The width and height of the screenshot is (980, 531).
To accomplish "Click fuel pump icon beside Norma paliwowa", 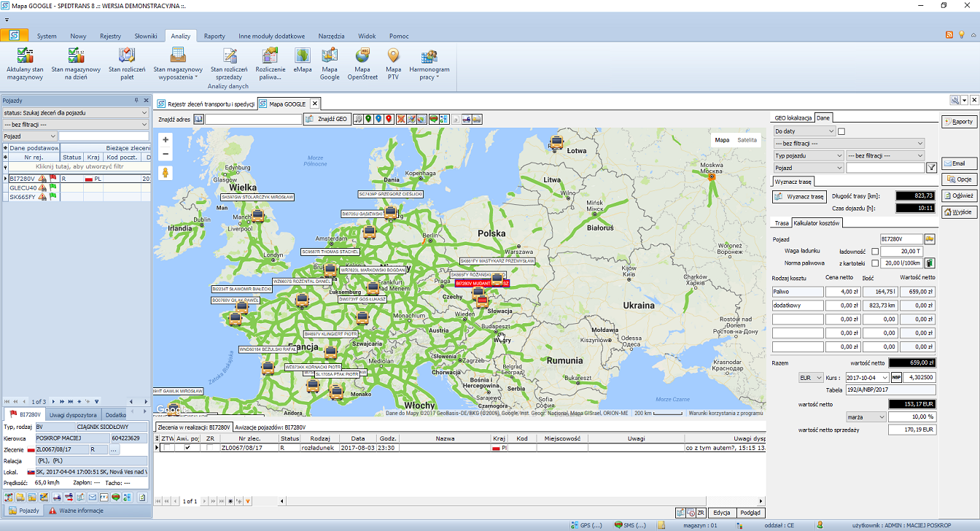I will click(x=930, y=263).
